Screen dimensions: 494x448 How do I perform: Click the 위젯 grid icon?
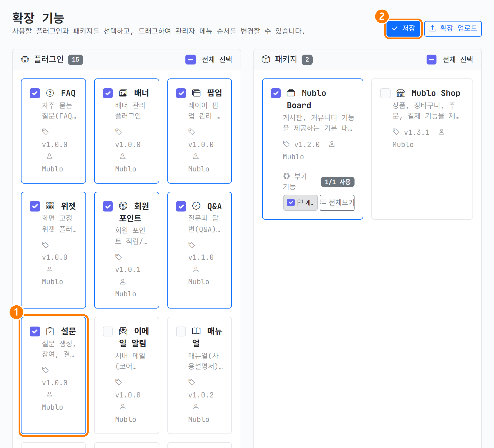click(50, 206)
